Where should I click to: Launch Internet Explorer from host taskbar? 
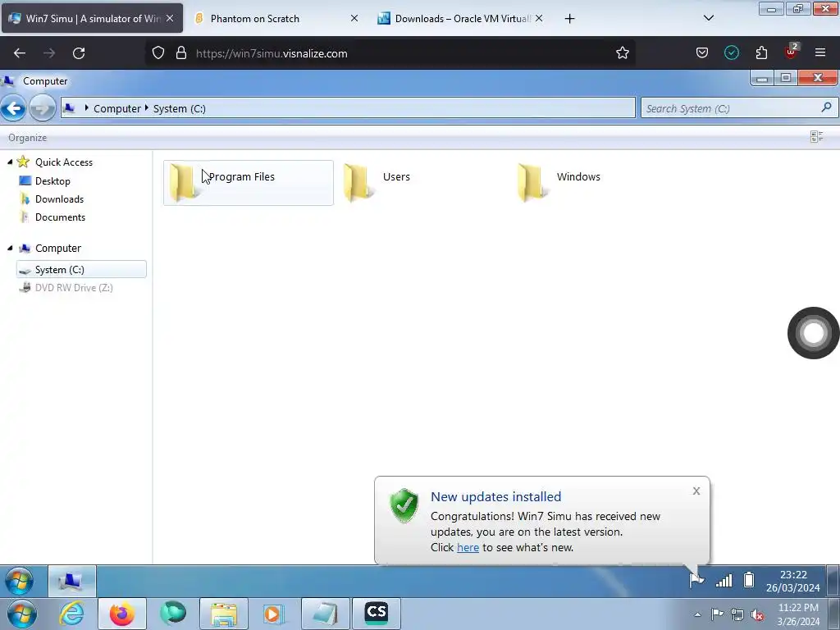click(72, 614)
